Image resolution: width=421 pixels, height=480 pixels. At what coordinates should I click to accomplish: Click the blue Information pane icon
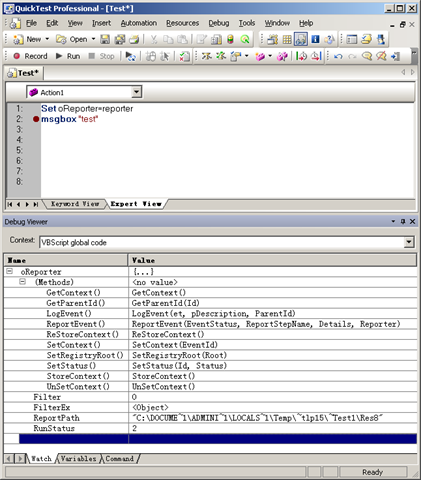click(x=315, y=39)
